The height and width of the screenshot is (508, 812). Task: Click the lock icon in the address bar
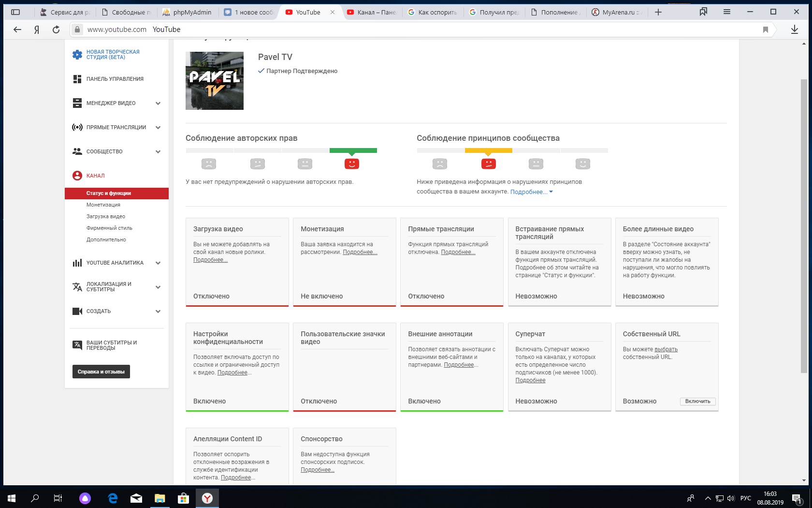click(77, 30)
